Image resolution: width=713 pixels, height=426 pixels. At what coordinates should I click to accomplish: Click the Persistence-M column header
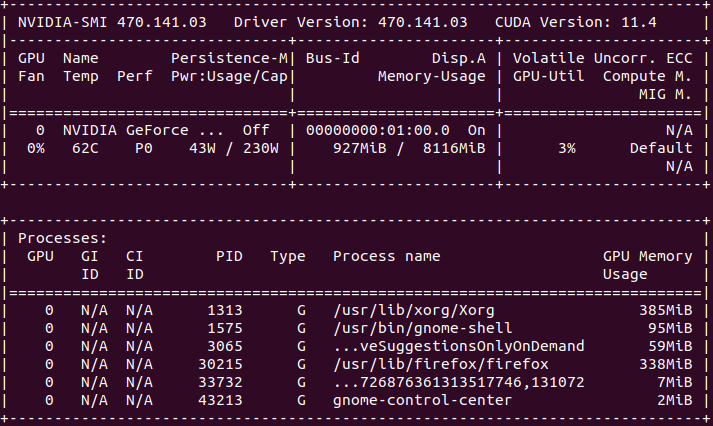230,58
